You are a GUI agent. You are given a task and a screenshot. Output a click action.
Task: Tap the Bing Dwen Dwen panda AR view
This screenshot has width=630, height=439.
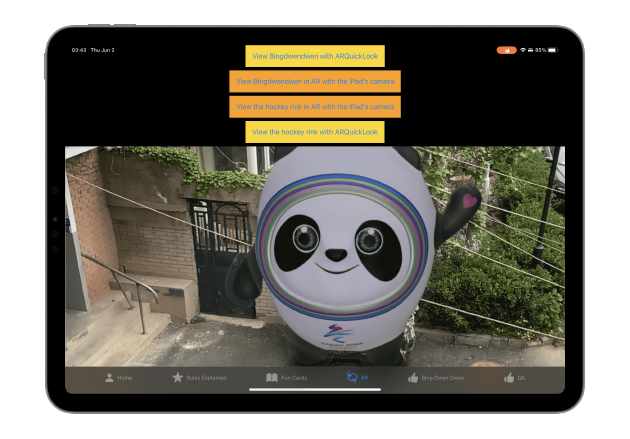(x=315, y=256)
